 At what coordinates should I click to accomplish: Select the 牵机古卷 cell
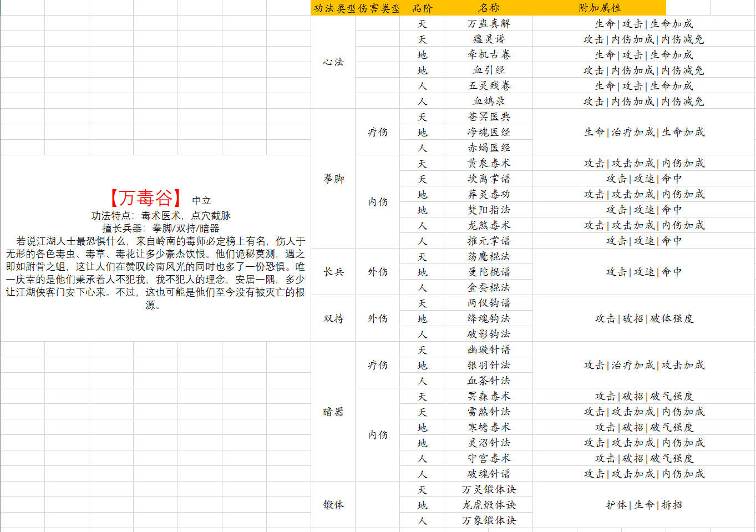tap(489, 54)
